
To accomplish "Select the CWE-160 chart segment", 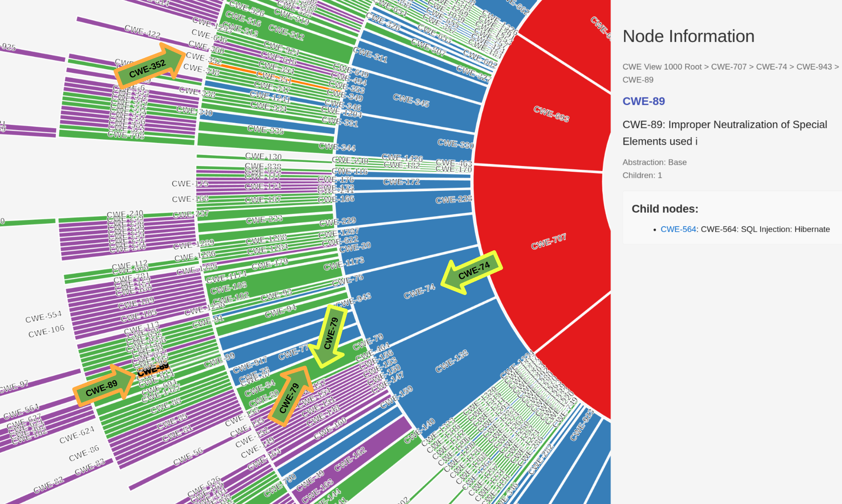I will (x=330, y=429).
